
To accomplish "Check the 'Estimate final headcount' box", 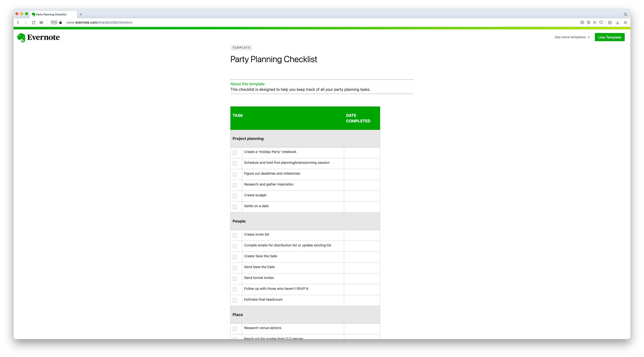I will tap(235, 300).
